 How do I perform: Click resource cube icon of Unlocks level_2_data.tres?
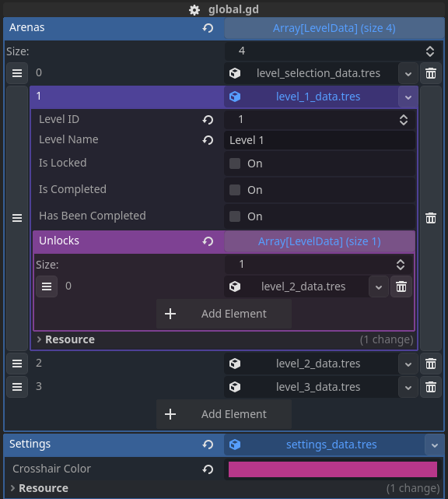pos(235,286)
